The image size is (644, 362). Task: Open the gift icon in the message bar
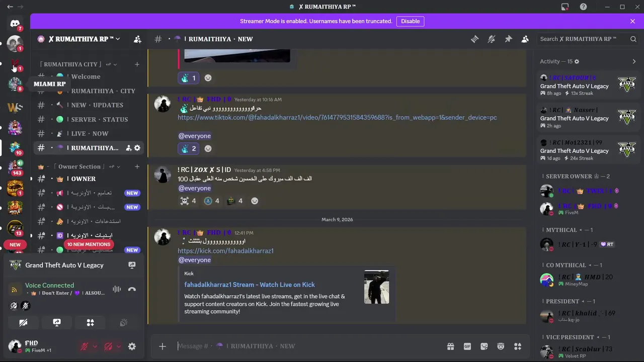coord(450,346)
